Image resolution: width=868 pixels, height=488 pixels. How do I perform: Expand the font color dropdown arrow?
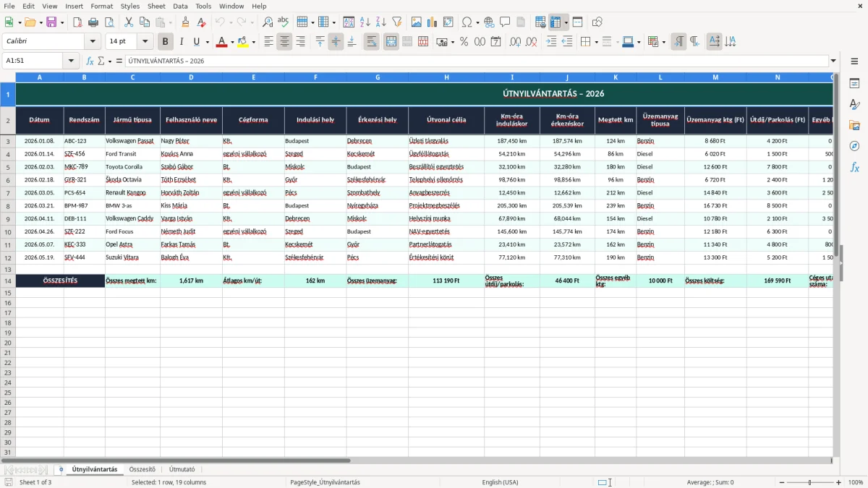(x=231, y=42)
